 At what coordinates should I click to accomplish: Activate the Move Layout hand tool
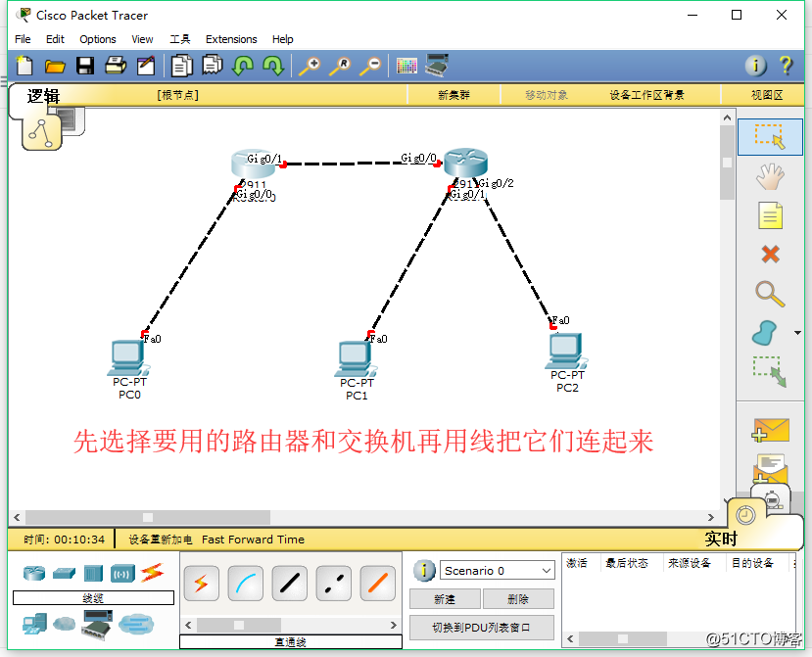click(770, 176)
